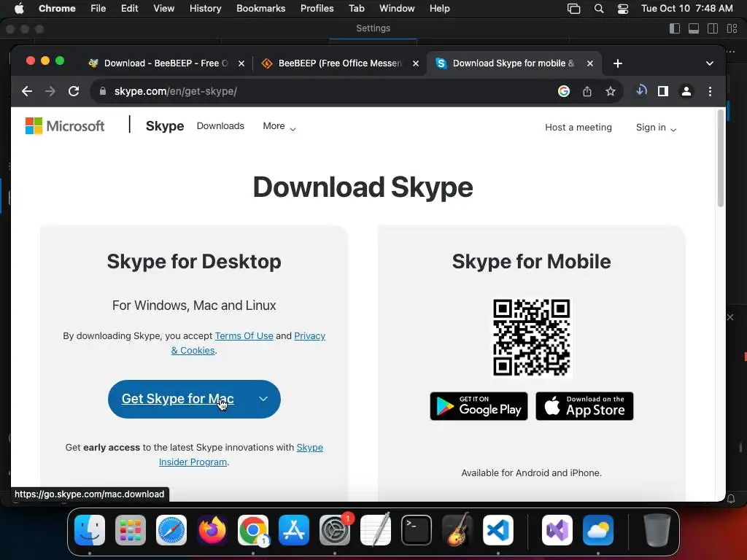Click the Skype mobile QR code
Image resolution: width=747 pixels, height=560 pixels.
pos(531,337)
